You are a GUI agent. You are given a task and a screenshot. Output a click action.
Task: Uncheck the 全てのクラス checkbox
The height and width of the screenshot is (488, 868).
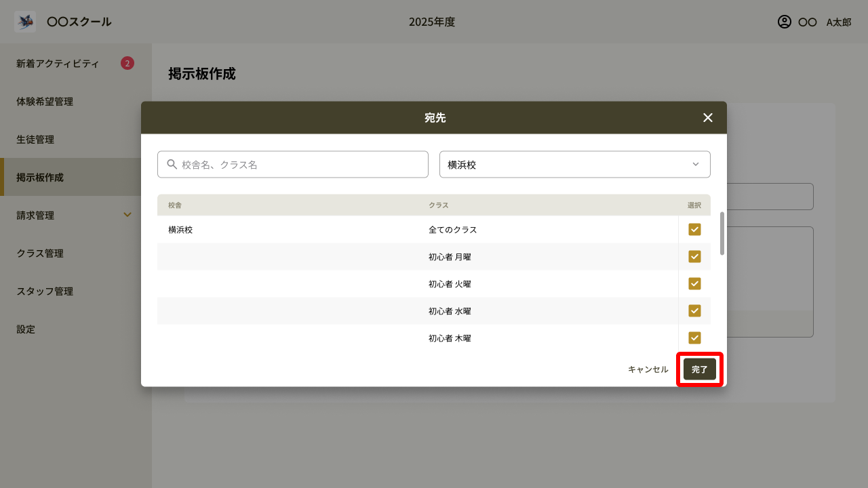click(694, 229)
